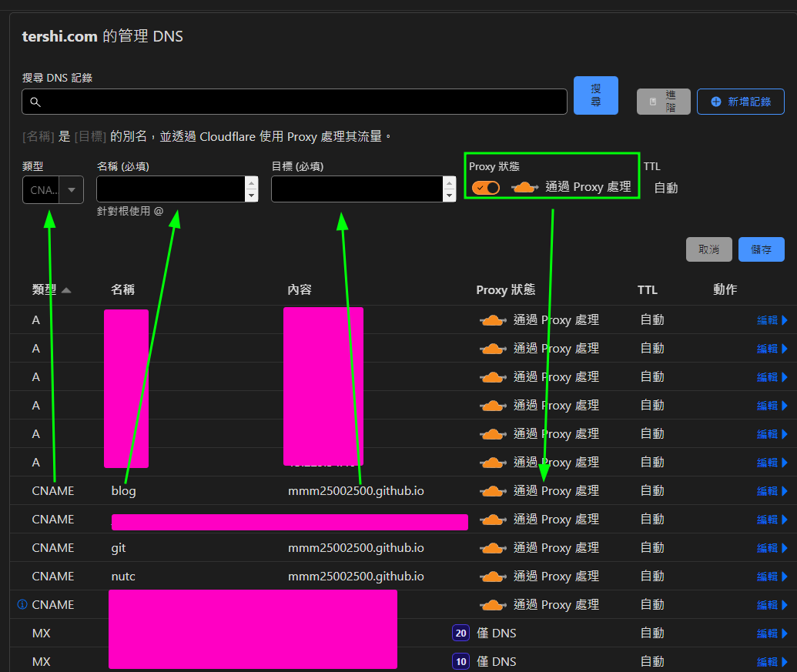Click the Proxy 狀態 column header

[x=505, y=289]
